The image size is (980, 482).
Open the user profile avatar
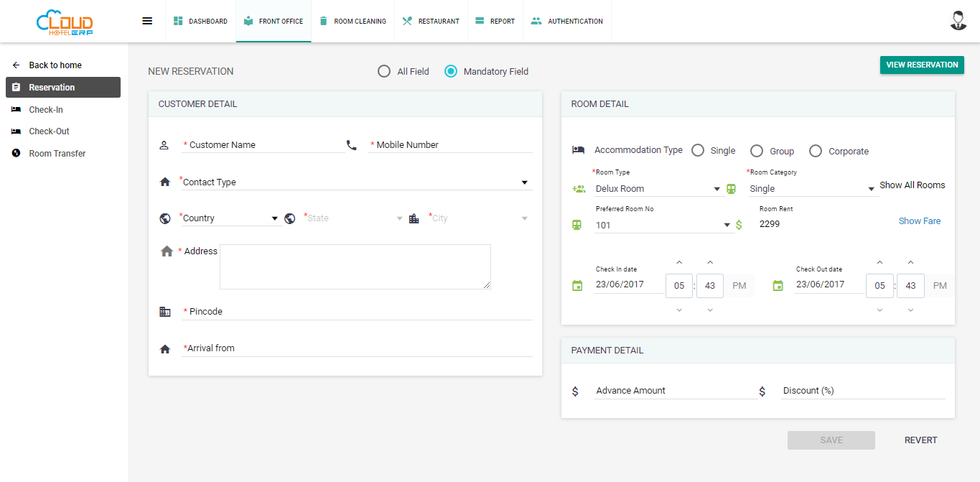coord(958,21)
